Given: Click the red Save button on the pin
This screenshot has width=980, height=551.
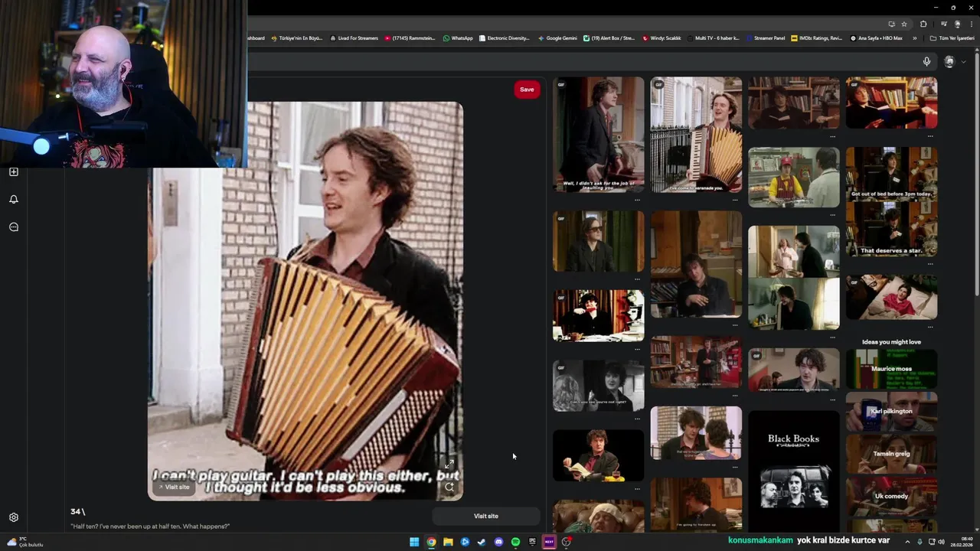Looking at the screenshot, I should click(527, 90).
